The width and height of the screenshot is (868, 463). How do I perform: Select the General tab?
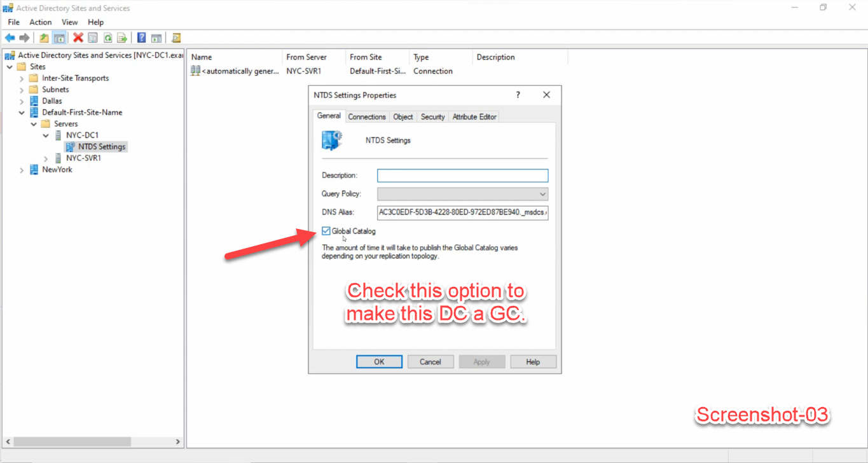pyautogui.click(x=329, y=116)
